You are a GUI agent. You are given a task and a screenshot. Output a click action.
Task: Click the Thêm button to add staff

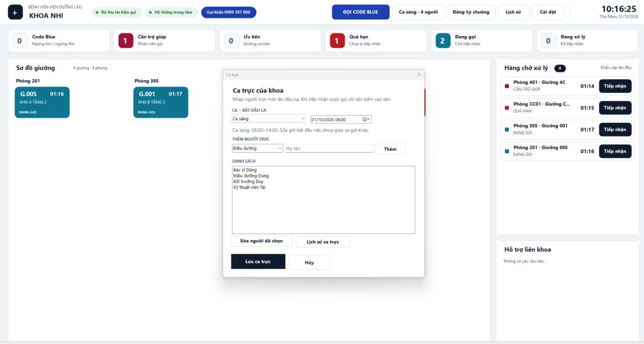tap(390, 149)
